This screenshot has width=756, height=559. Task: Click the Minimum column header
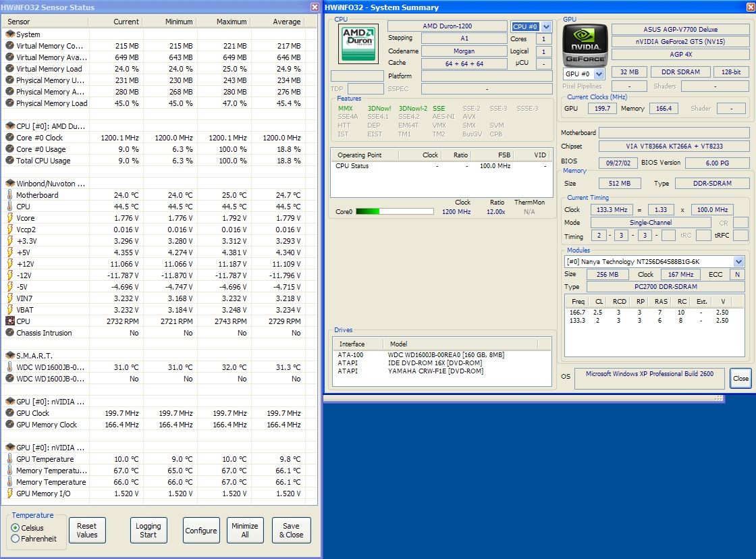(x=169, y=22)
